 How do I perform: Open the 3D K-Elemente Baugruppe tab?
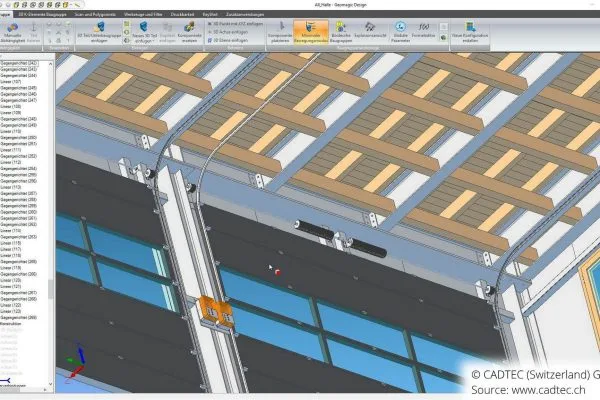tap(42, 15)
